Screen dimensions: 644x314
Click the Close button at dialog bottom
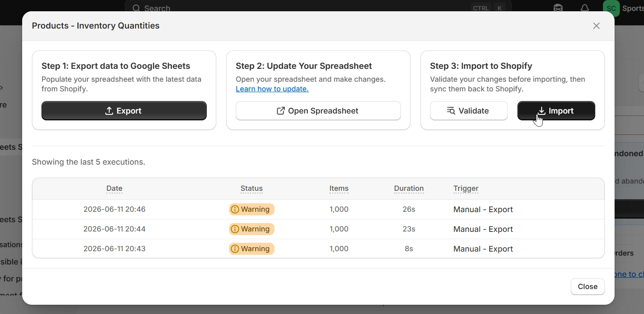point(588,287)
